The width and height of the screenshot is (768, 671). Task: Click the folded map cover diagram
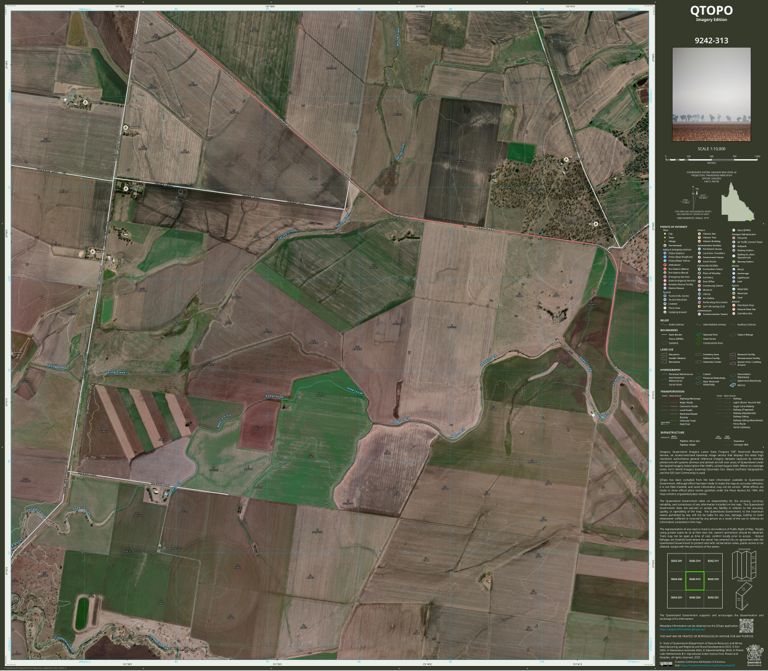(744, 597)
